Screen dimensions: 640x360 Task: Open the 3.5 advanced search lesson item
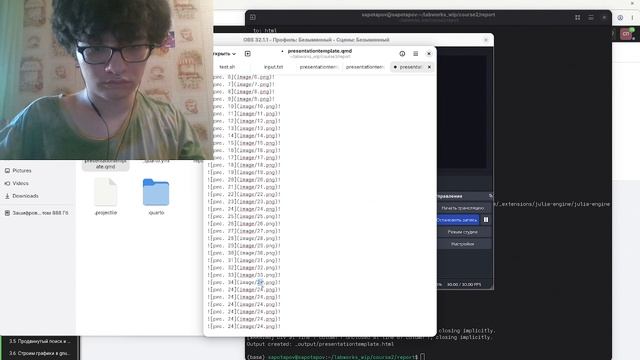click(40, 341)
